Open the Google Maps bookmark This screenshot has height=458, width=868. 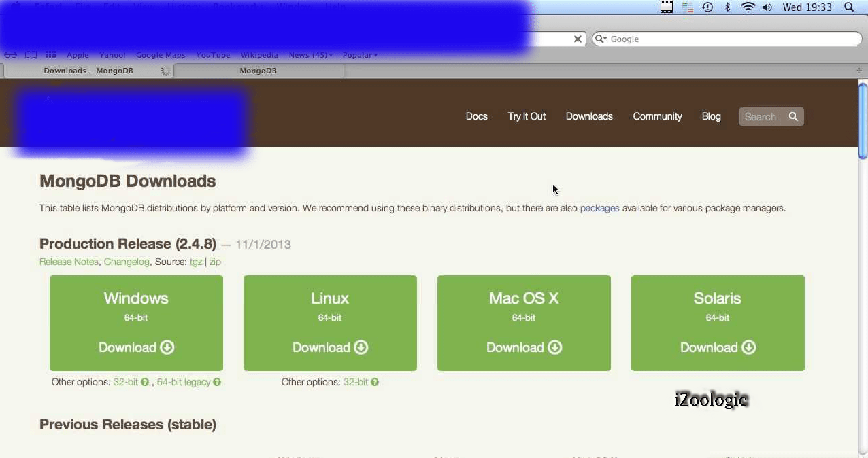(161, 55)
